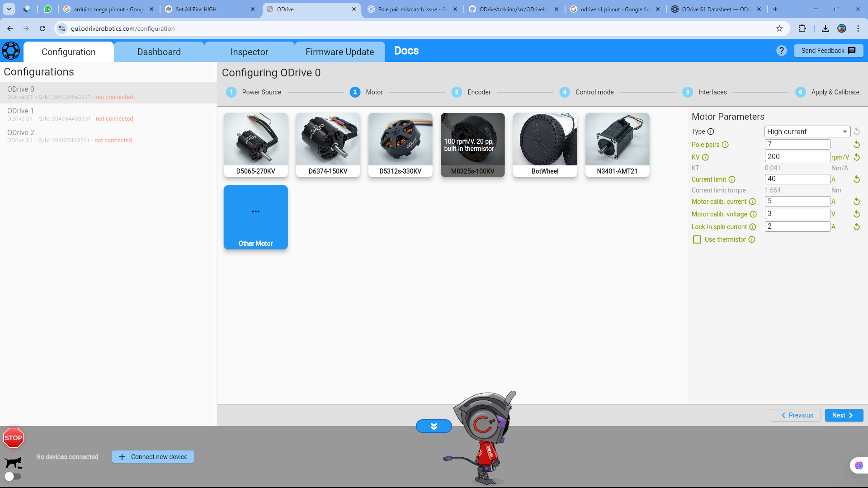Open Chrome three-dot menu

858,28
